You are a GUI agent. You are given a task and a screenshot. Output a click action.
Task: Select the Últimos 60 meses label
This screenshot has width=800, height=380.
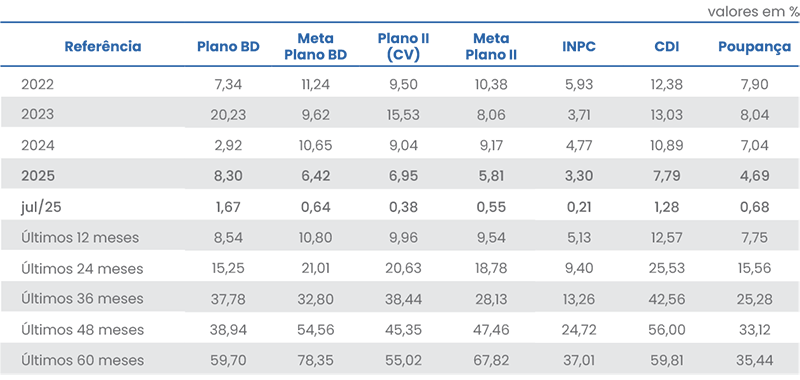coord(82,361)
